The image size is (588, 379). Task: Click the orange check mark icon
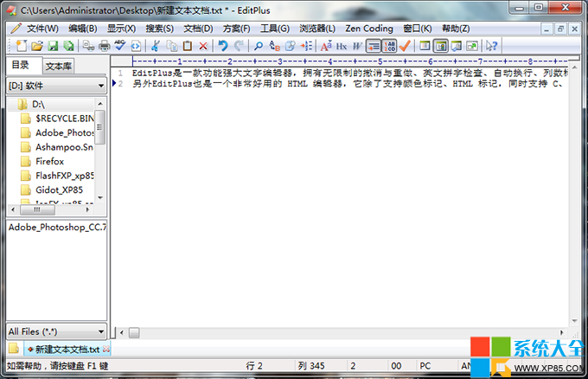click(405, 46)
